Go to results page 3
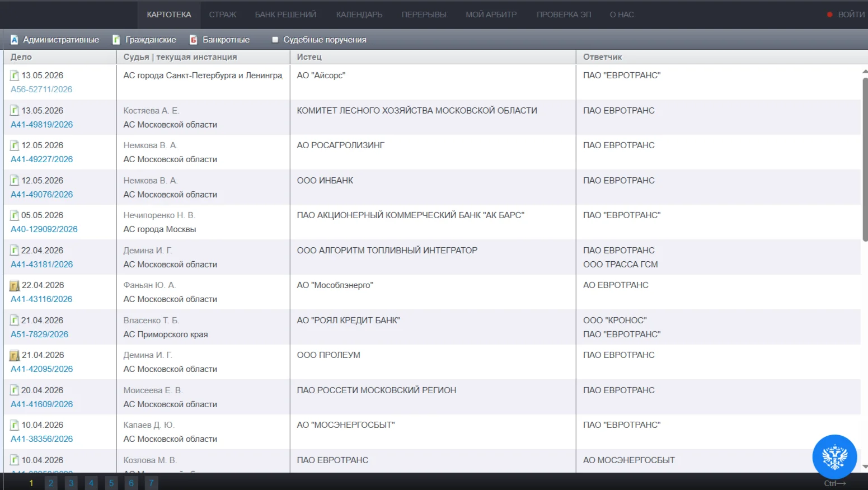This screenshot has width=868, height=490. [71, 483]
